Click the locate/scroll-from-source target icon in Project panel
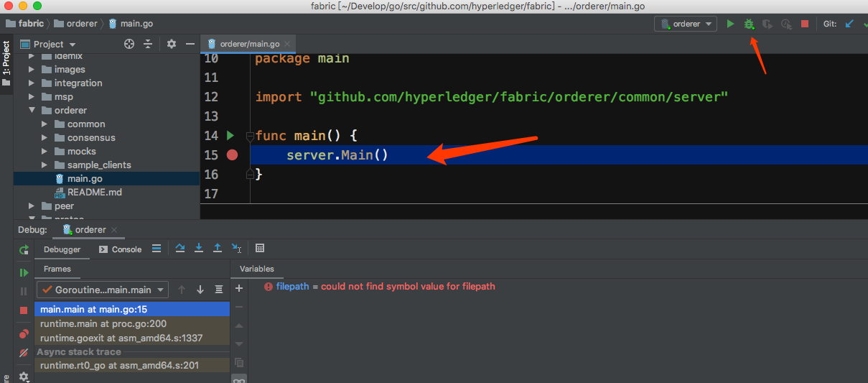Image resolution: width=868 pixels, height=383 pixels. [129, 44]
